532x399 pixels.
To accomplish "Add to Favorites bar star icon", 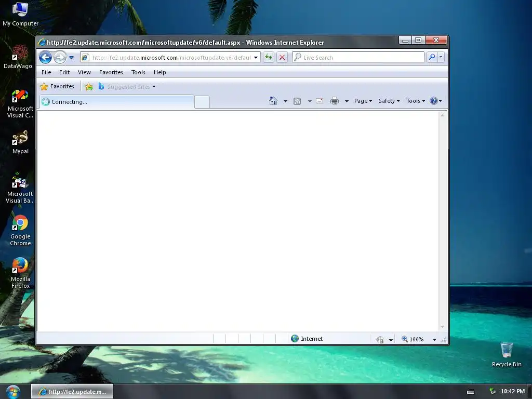I will point(88,87).
